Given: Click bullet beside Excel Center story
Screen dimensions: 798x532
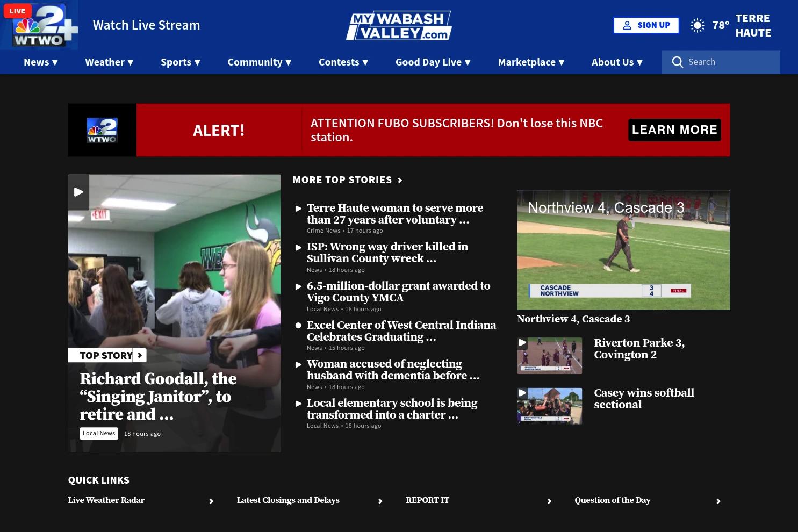Looking at the screenshot, I should (299, 326).
